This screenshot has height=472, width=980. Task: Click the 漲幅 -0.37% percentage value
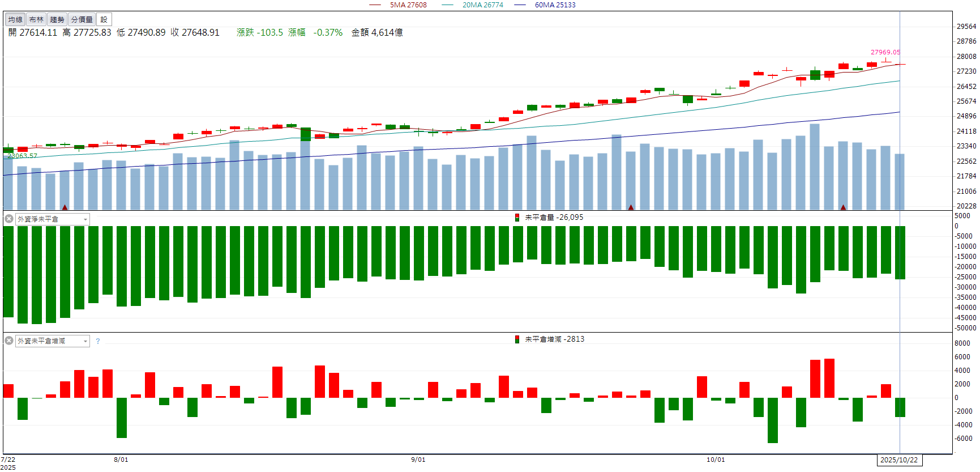pyautogui.click(x=315, y=33)
